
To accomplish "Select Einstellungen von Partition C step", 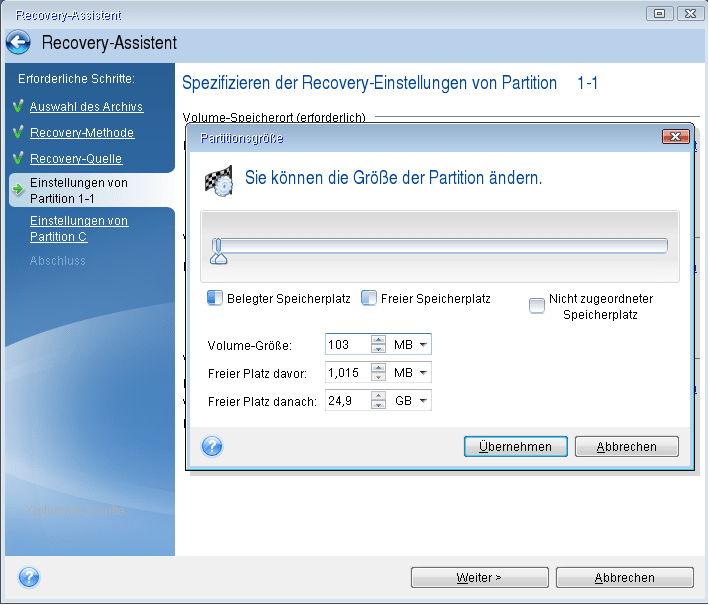I will 78,228.
